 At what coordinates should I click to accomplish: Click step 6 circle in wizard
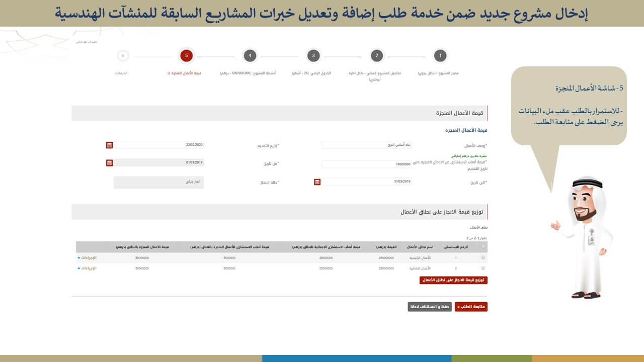click(x=123, y=56)
